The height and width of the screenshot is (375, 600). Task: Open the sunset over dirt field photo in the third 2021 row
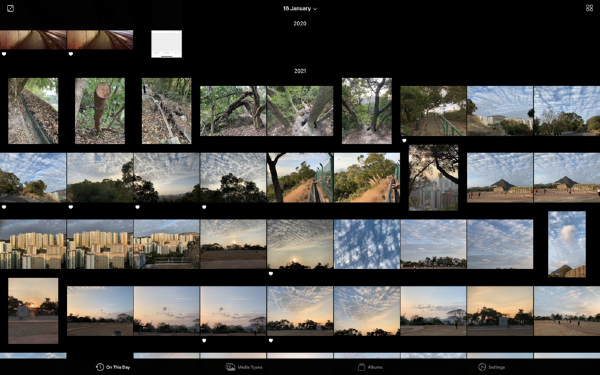click(x=233, y=244)
